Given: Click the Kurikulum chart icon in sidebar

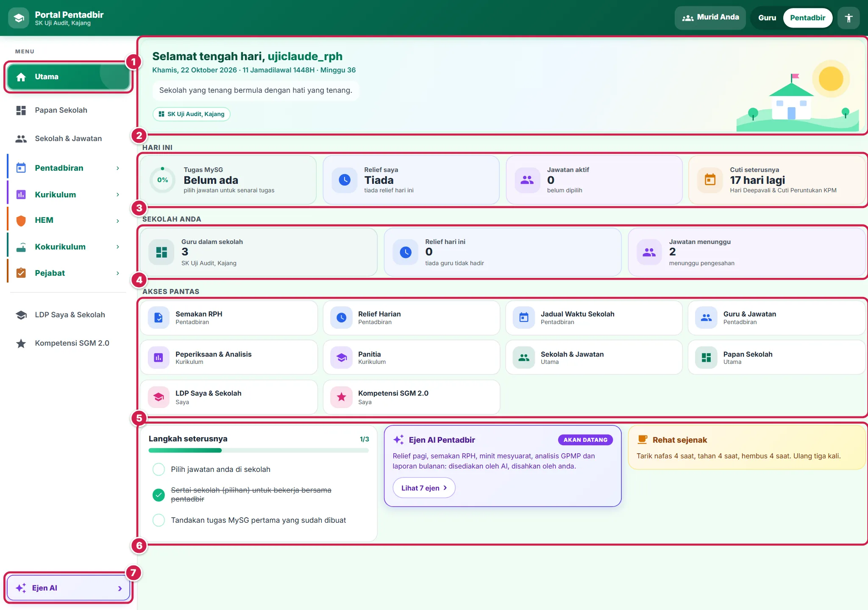Looking at the screenshot, I should (x=21, y=194).
